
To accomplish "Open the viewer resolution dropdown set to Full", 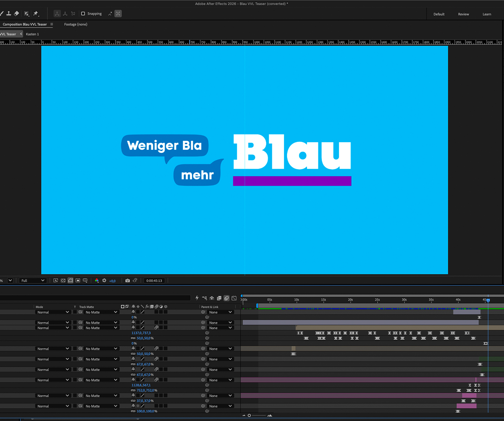I will (x=33, y=280).
